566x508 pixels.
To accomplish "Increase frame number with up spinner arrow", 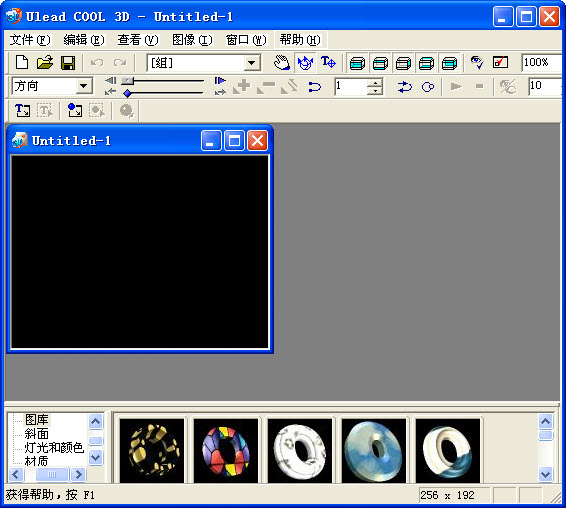I will (x=375, y=82).
